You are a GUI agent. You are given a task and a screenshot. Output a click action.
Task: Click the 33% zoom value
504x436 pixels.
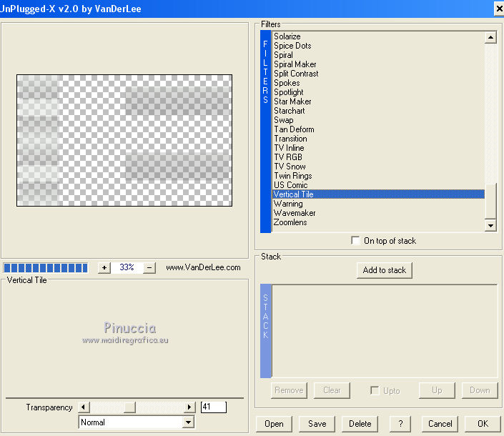(127, 267)
